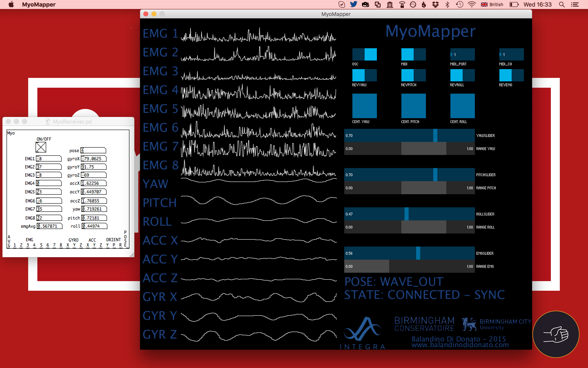Toggle the OSC switch

coord(364,54)
